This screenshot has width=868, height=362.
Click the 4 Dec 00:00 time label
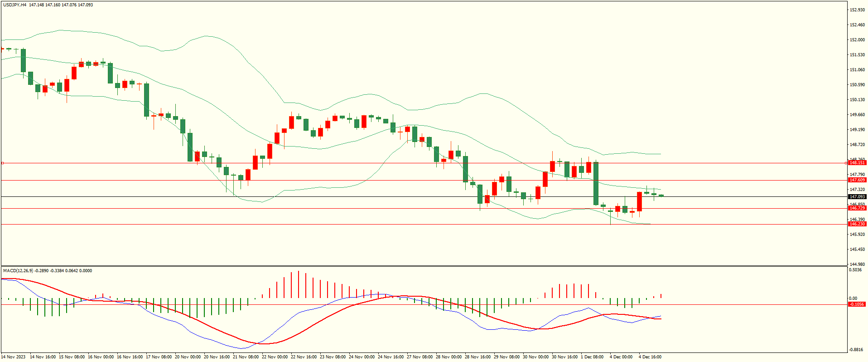tap(621, 357)
